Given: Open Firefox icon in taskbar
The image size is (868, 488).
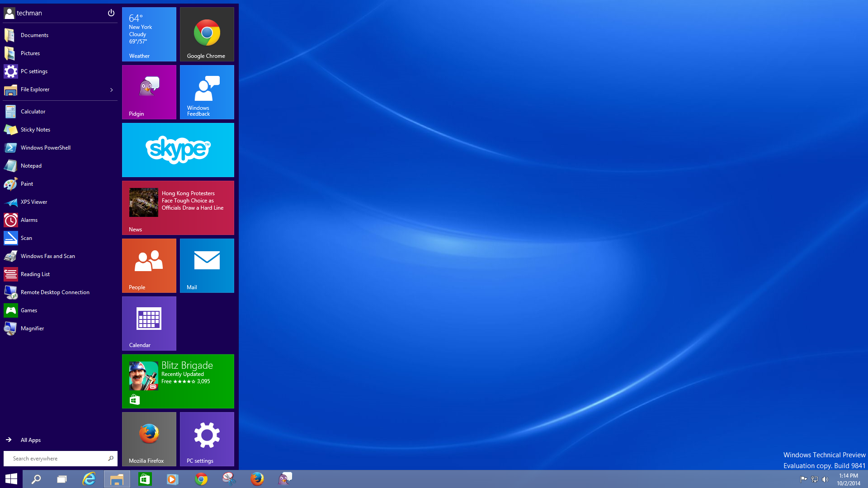Looking at the screenshot, I should [257, 479].
